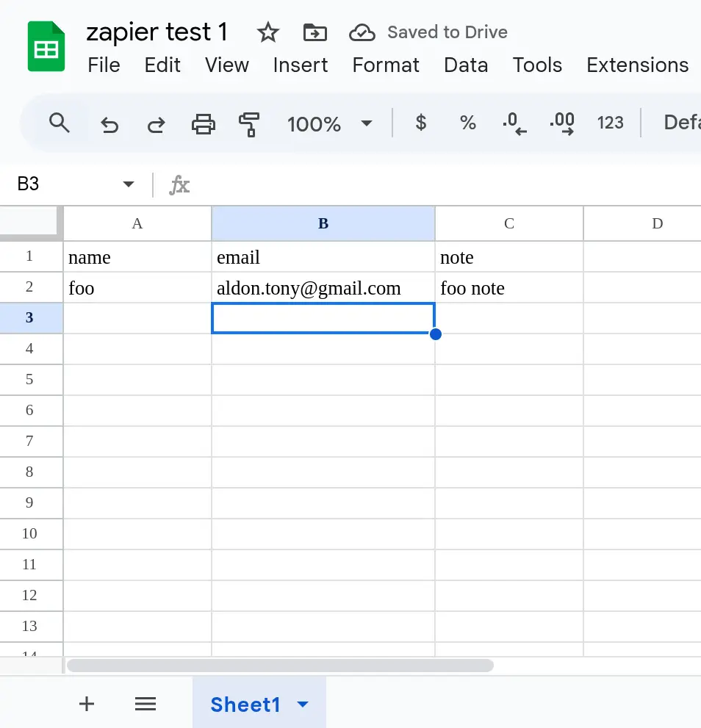Click the search icon in the toolbar
The height and width of the screenshot is (728, 701).
(x=59, y=123)
